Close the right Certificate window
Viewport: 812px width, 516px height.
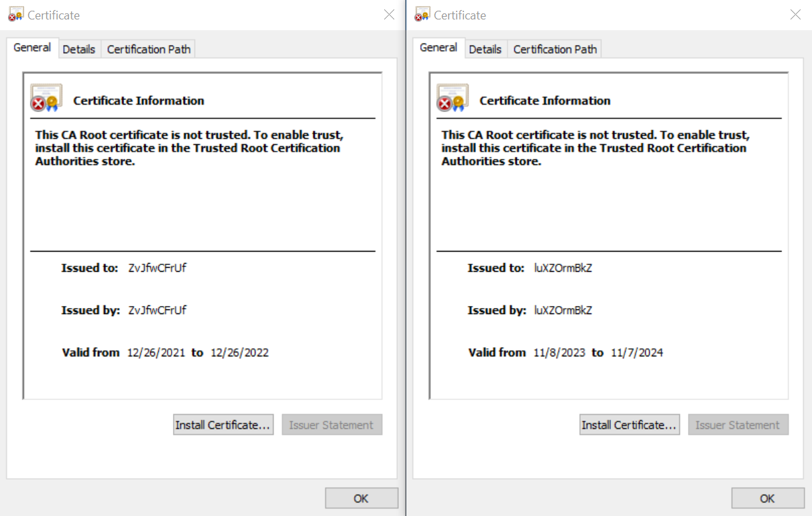click(x=795, y=15)
